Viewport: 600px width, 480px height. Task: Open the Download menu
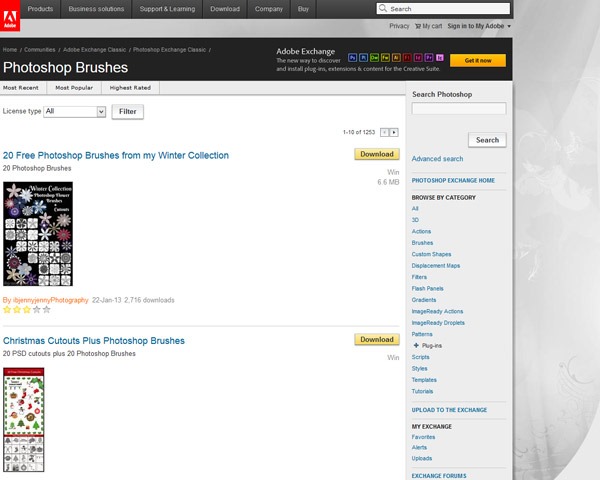click(225, 9)
